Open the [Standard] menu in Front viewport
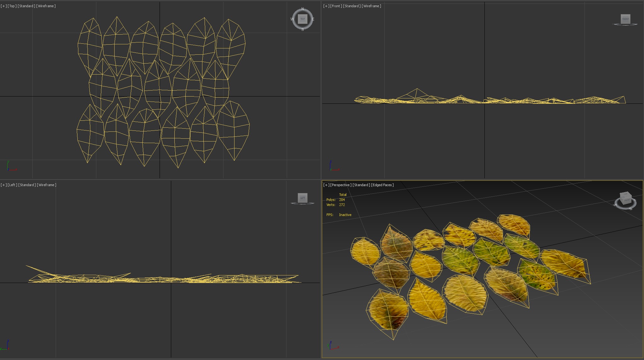The height and width of the screenshot is (360, 644). coord(352,6)
